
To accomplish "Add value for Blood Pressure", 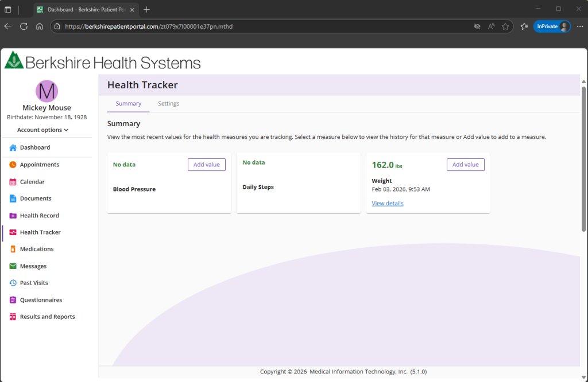I will (x=206, y=165).
